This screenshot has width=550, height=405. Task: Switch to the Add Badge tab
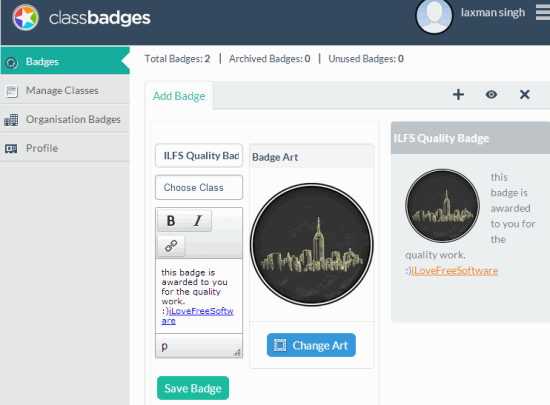click(179, 96)
